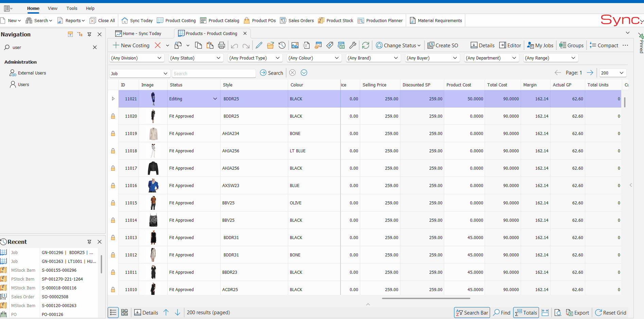Open the Any Range dropdown
The image size is (644, 319).
(x=551, y=58)
